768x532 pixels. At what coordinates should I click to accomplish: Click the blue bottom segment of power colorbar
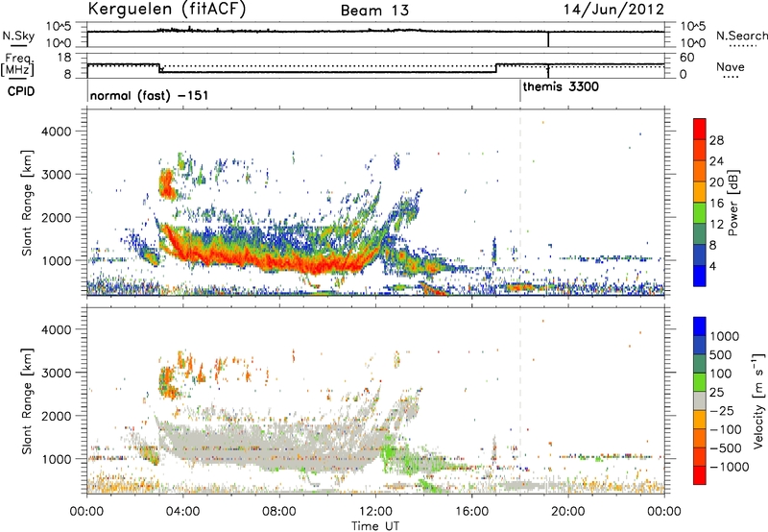click(700, 276)
